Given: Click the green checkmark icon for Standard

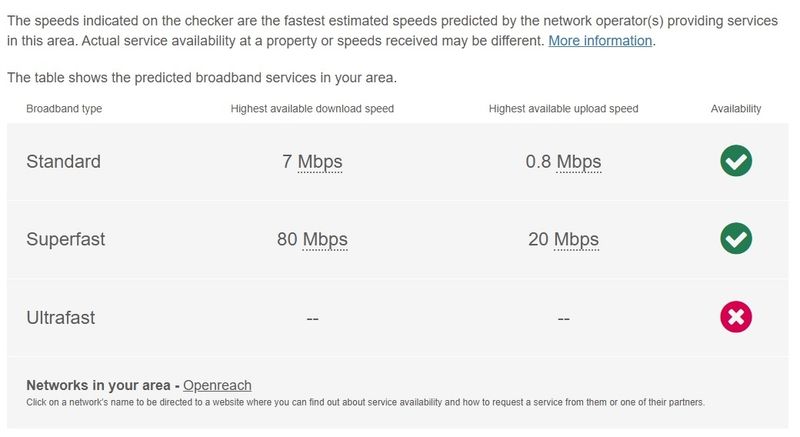Looking at the screenshot, I should click(x=736, y=161).
